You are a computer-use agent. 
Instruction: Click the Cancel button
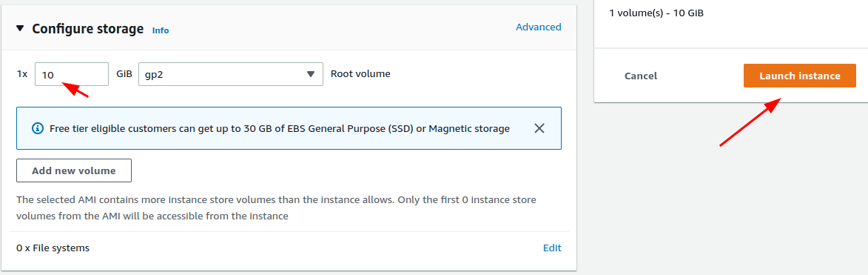(x=641, y=76)
